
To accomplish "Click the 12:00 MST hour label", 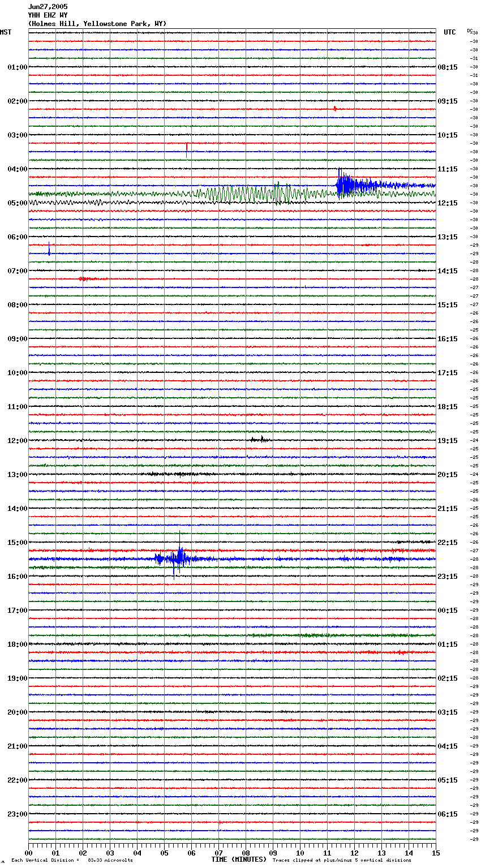I will pyautogui.click(x=18, y=441).
